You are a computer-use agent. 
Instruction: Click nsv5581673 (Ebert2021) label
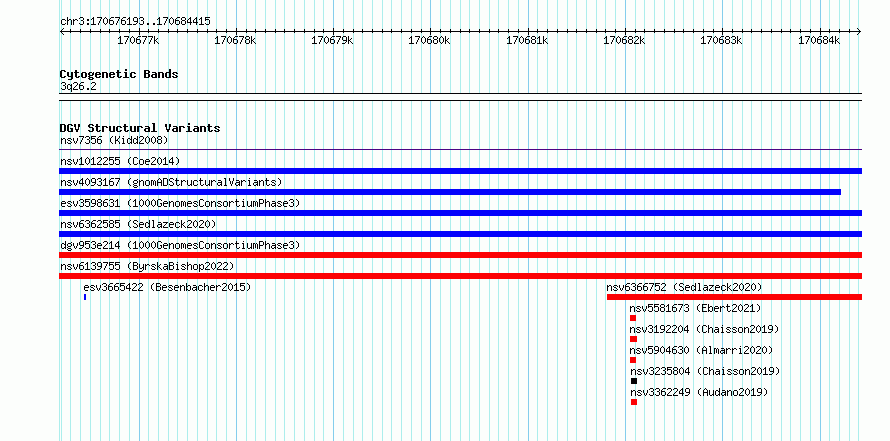(x=695, y=308)
